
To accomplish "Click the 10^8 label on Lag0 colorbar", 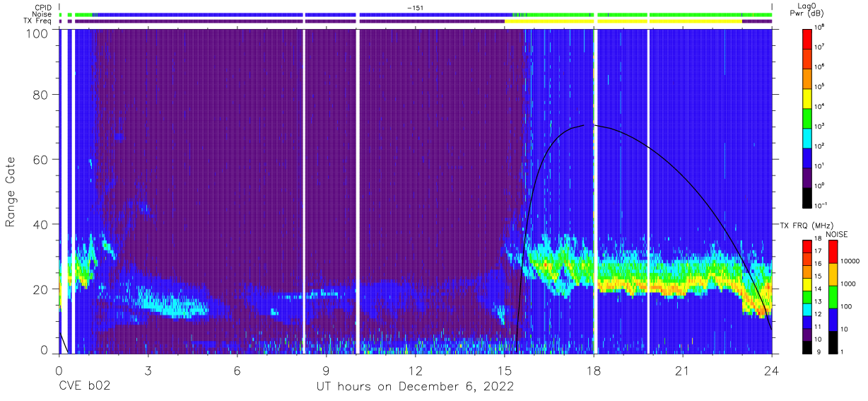I will click(820, 26).
